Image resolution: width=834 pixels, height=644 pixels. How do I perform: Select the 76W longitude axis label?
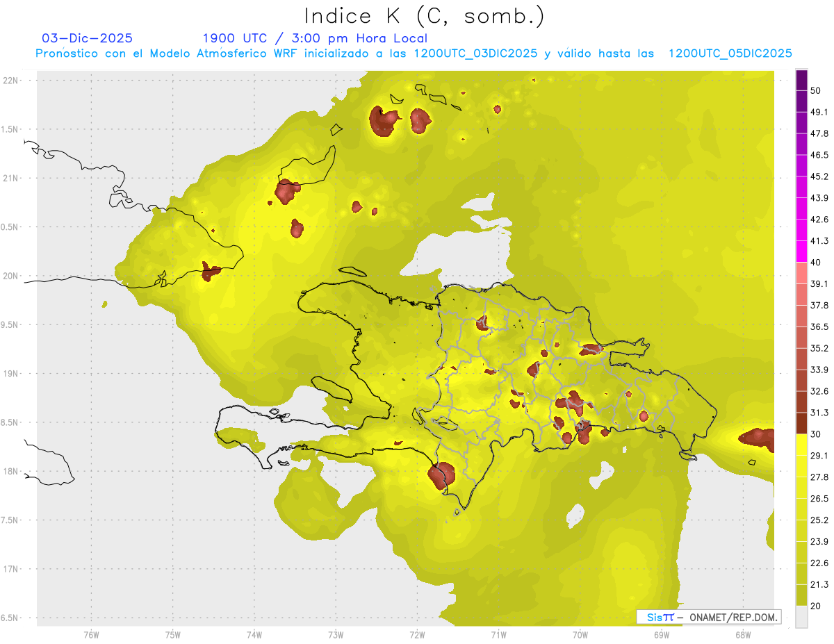point(91,634)
